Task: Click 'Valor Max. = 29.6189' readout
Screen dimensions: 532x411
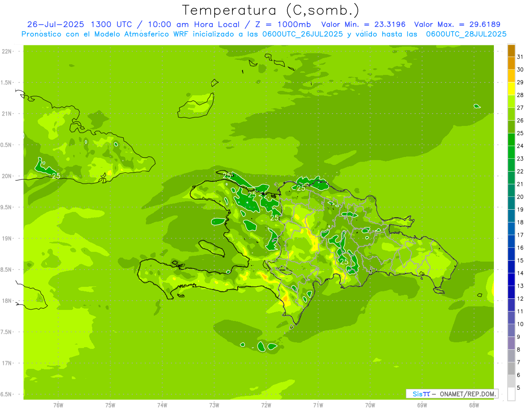Action: point(457,24)
